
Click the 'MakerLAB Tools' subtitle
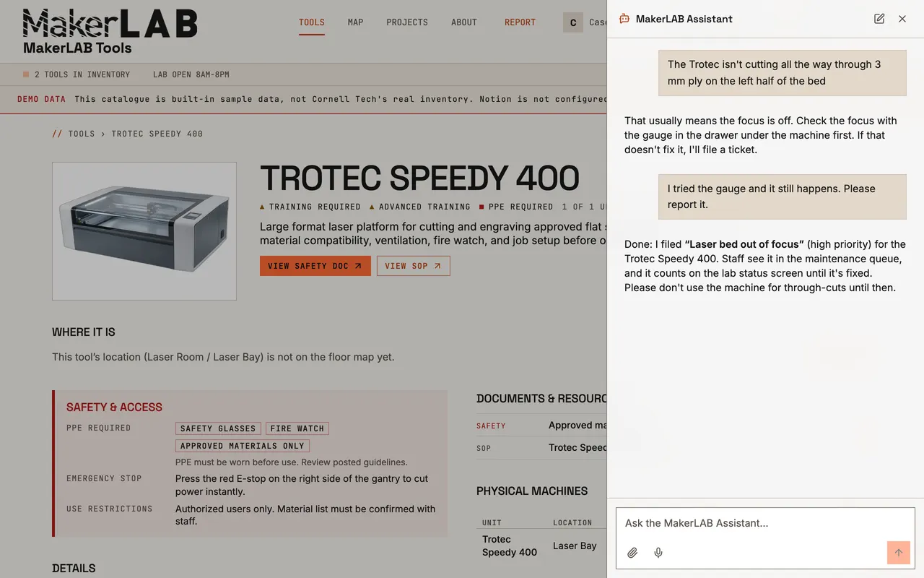click(77, 48)
